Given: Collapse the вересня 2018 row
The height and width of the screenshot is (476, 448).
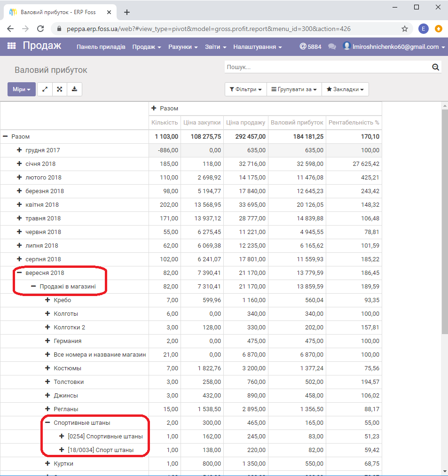Looking at the screenshot, I should (x=19, y=273).
